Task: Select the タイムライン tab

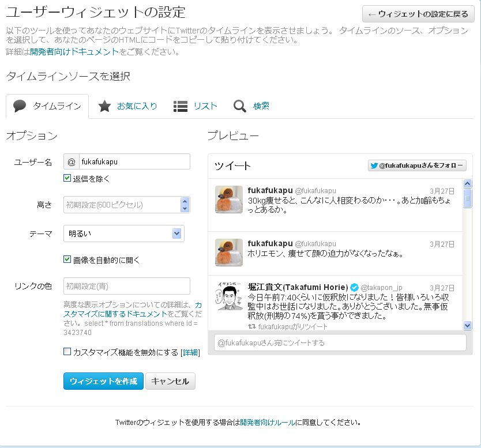Action: pyautogui.click(x=47, y=106)
